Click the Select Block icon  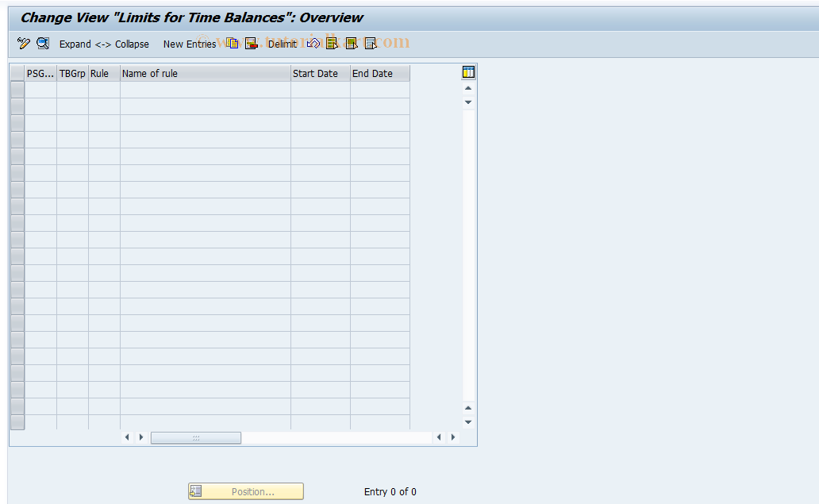[x=352, y=44]
